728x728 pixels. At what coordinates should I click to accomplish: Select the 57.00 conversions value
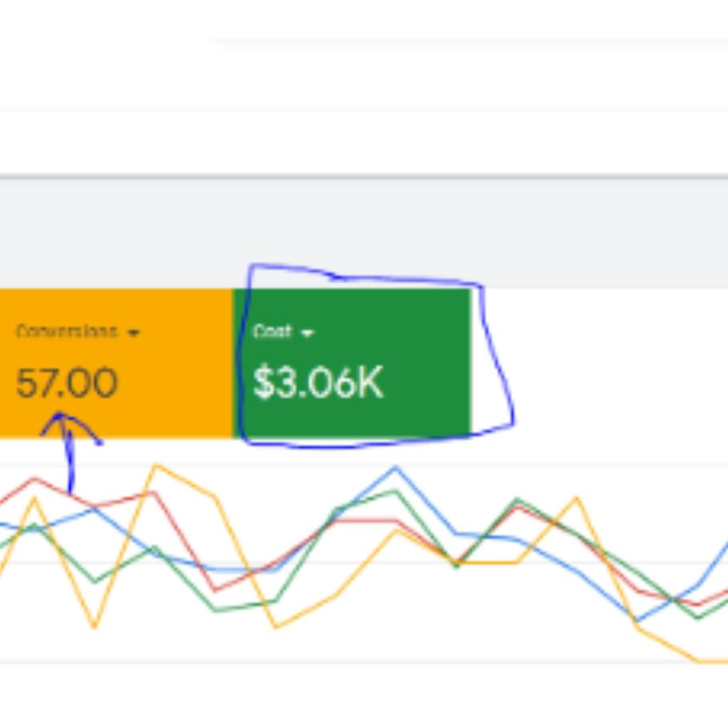[66, 384]
